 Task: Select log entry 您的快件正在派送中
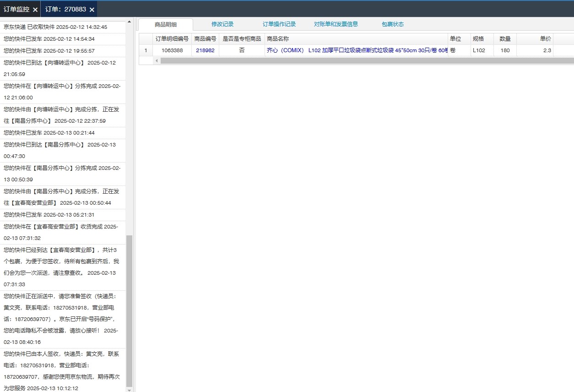[x=63, y=319]
